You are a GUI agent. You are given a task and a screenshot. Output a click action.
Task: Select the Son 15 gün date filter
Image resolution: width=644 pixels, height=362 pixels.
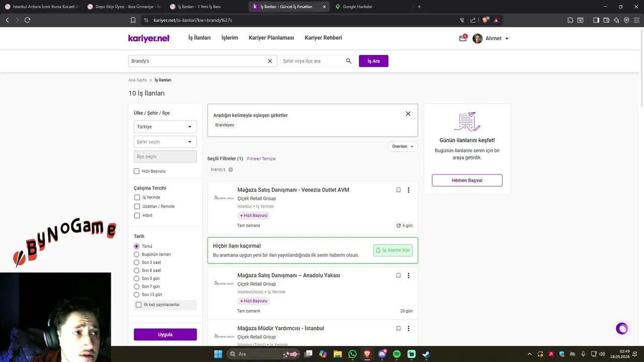[x=136, y=295]
